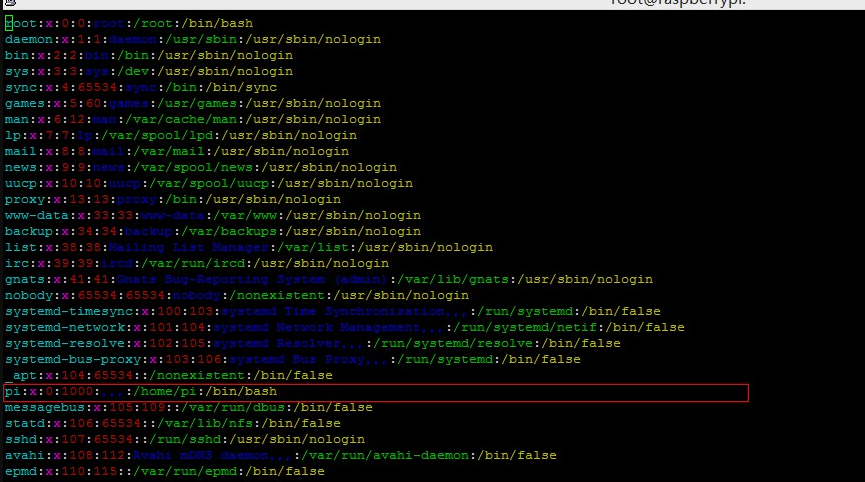This screenshot has height=482, width=865.
Task: Select the systemd-network user line
Action: point(345,328)
